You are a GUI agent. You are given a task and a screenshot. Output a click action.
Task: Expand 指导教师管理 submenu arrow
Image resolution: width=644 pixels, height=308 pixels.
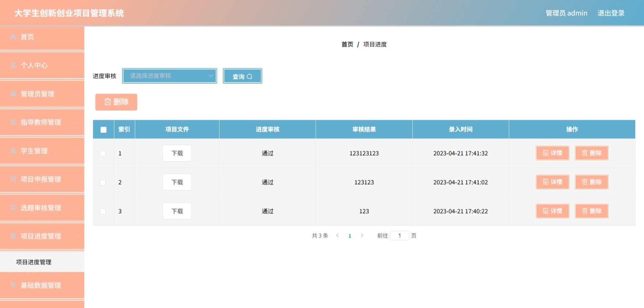click(x=77, y=123)
